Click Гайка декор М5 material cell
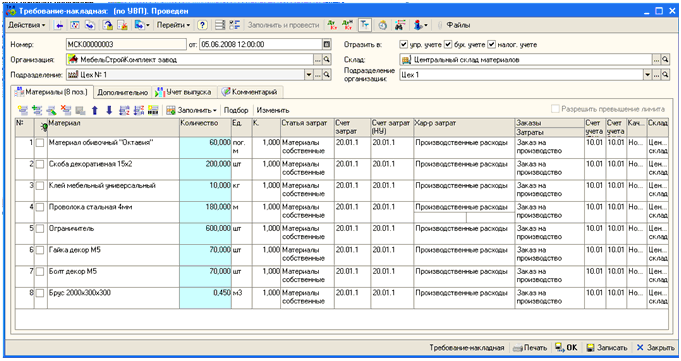Screen dimensions: 681x361 (x=113, y=255)
